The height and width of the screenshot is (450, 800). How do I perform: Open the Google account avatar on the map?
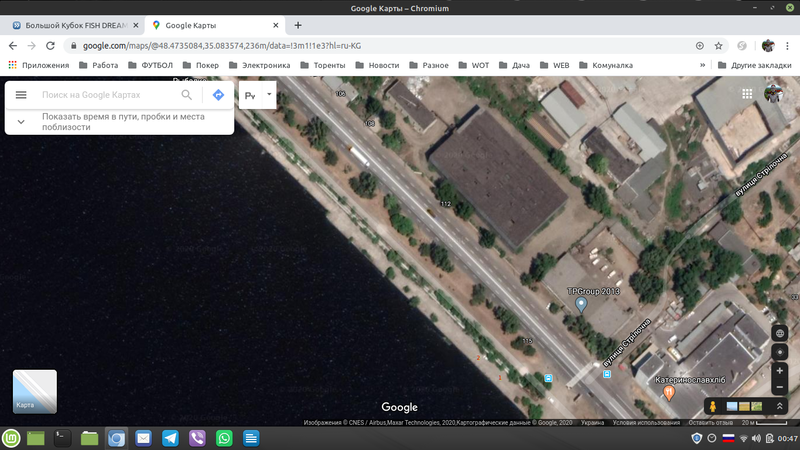tap(773, 94)
